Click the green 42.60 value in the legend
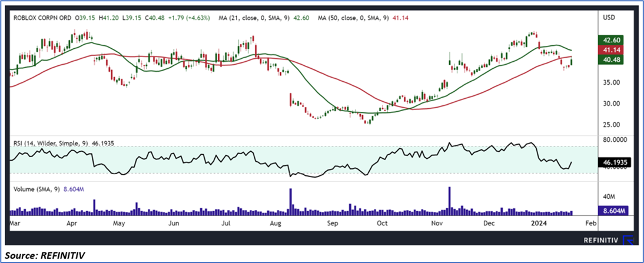Image resolution: width=644 pixels, height=263 pixels. 301,18
